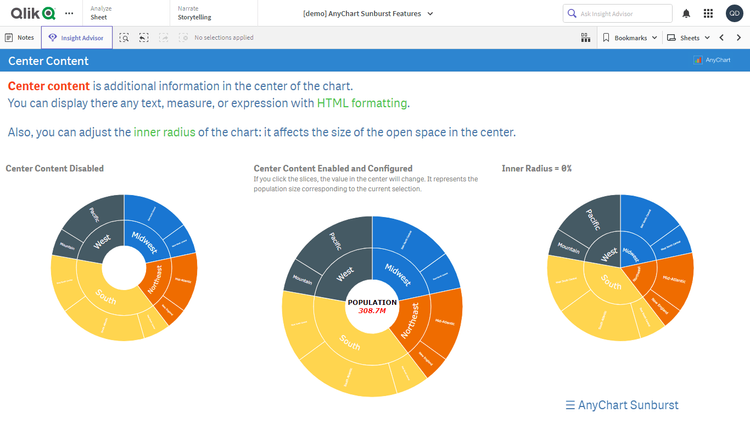Image resolution: width=750 pixels, height=422 pixels.
Task: Click the notifications bell icon
Action: (x=686, y=13)
